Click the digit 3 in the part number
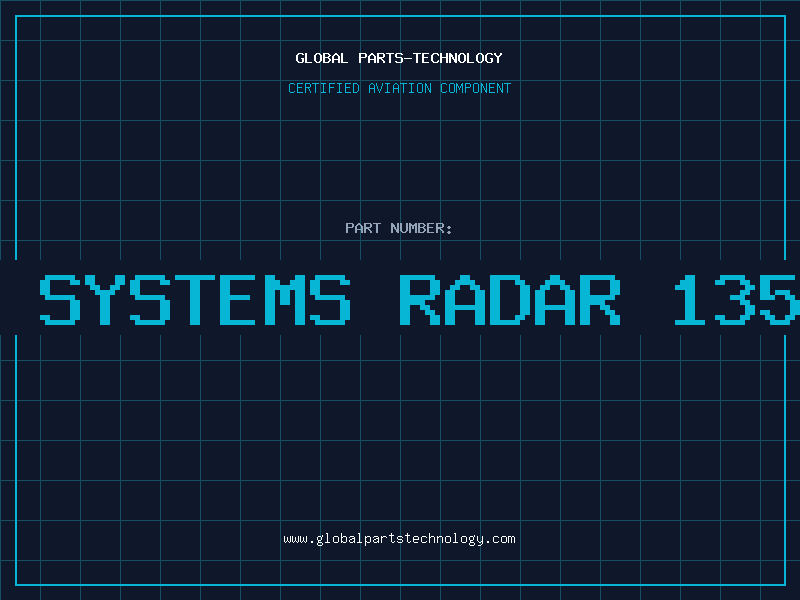The height and width of the screenshot is (600, 800). [x=737, y=299]
